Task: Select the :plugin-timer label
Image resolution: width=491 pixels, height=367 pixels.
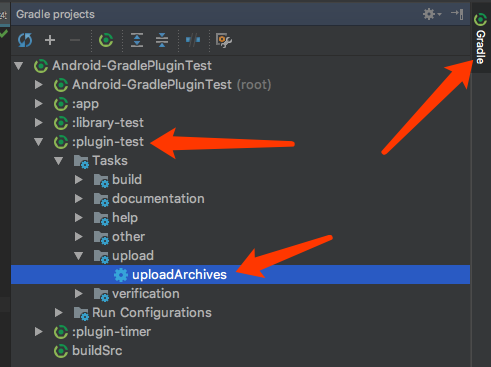Action: 111,332
